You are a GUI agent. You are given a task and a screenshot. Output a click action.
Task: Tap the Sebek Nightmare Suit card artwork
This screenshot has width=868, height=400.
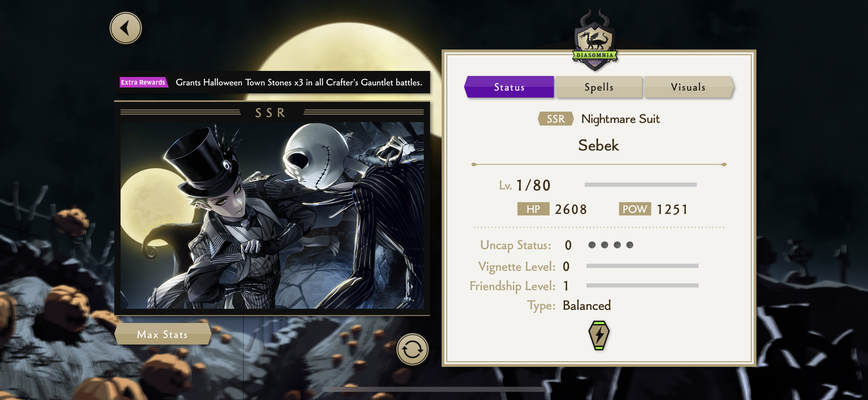pyautogui.click(x=272, y=215)
